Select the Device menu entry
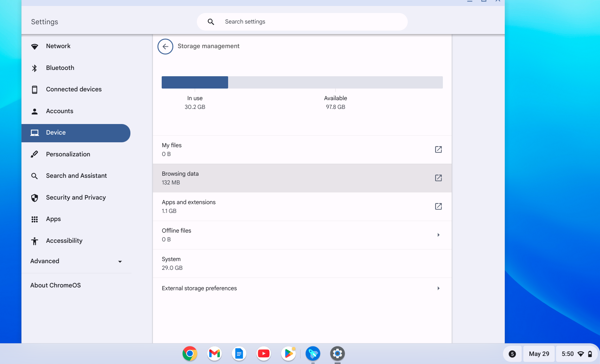600x364 pixels. tap(56, 132)
